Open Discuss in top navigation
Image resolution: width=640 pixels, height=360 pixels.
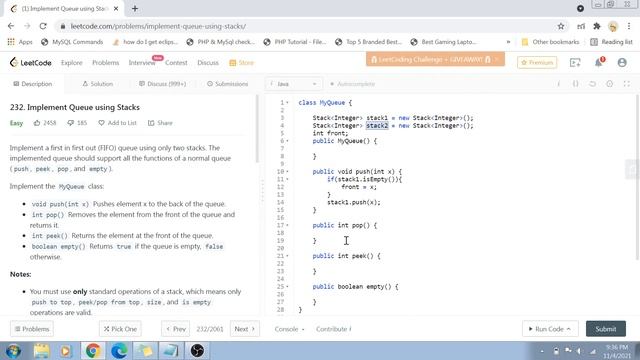208,62
